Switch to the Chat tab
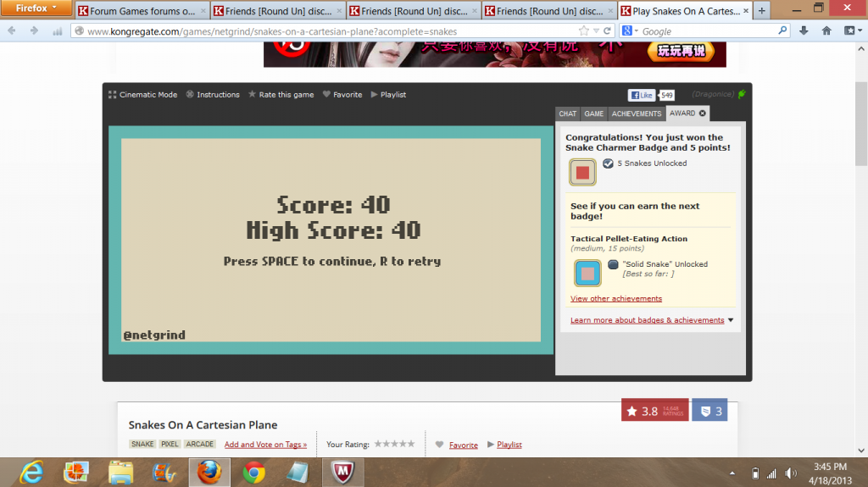868x487 pixels. click(x=567, y=113)
